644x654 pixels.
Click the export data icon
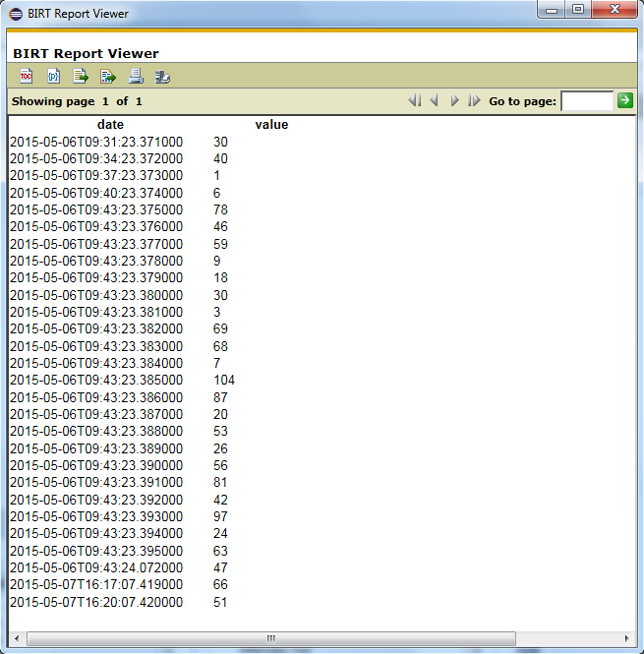coord(81,76)
